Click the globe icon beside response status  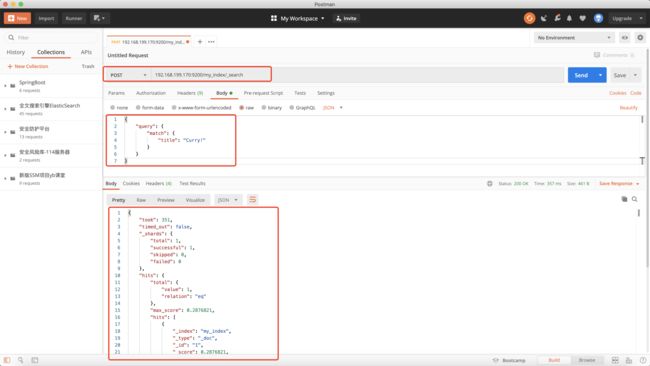point(490,183)
